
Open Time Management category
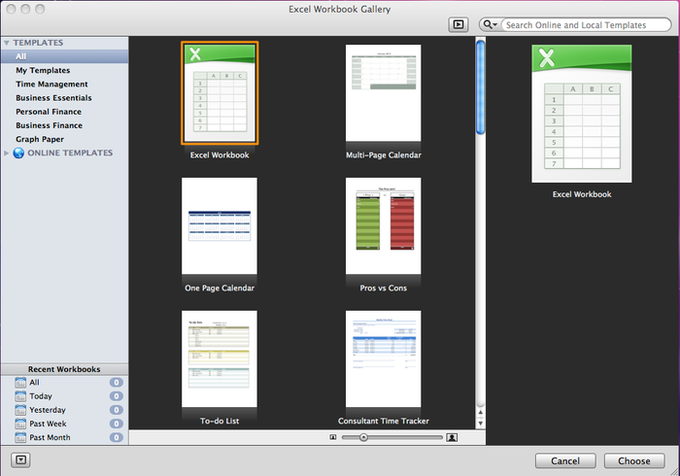coord(65,84)
